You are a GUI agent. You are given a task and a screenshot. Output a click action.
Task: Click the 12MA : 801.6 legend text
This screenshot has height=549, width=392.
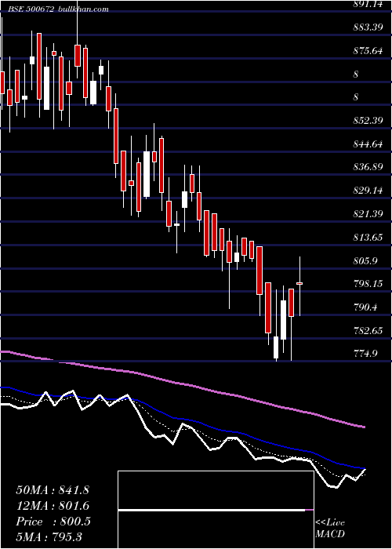tap(53, 506)
